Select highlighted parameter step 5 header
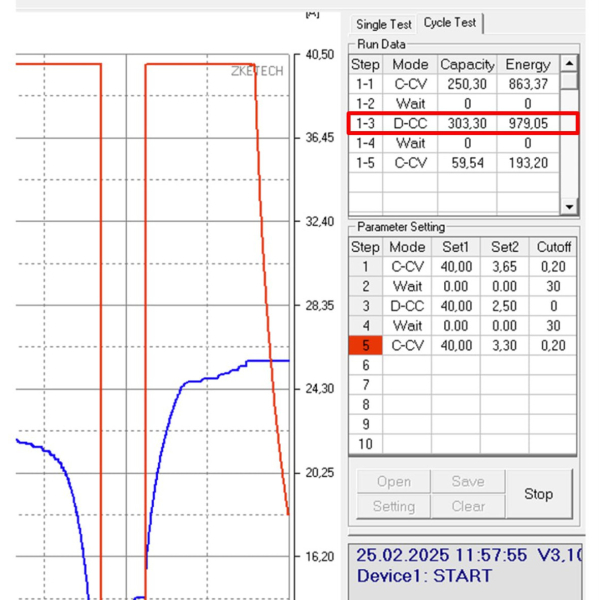The height and width of the screenshot is (600, 600). (x=365, y=346)
